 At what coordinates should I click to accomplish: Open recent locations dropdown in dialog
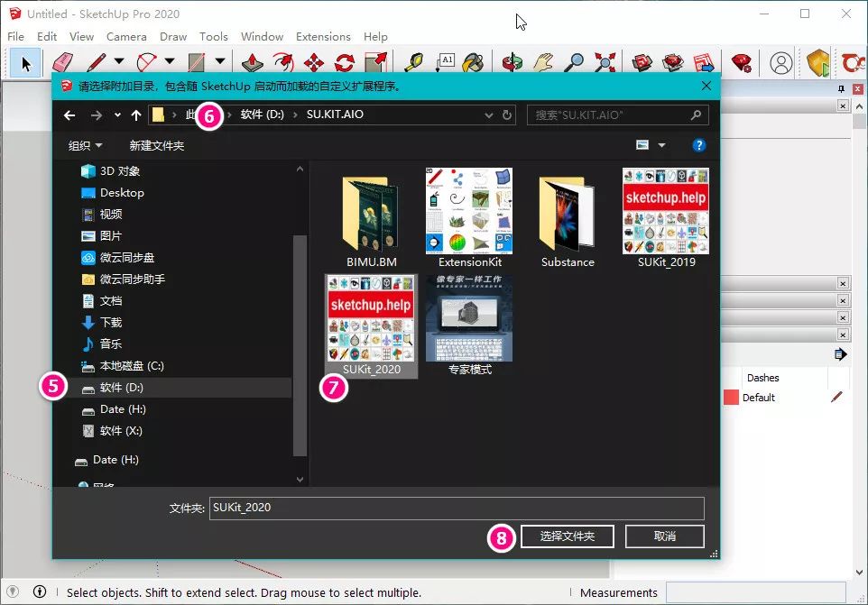tap(117, 115)
